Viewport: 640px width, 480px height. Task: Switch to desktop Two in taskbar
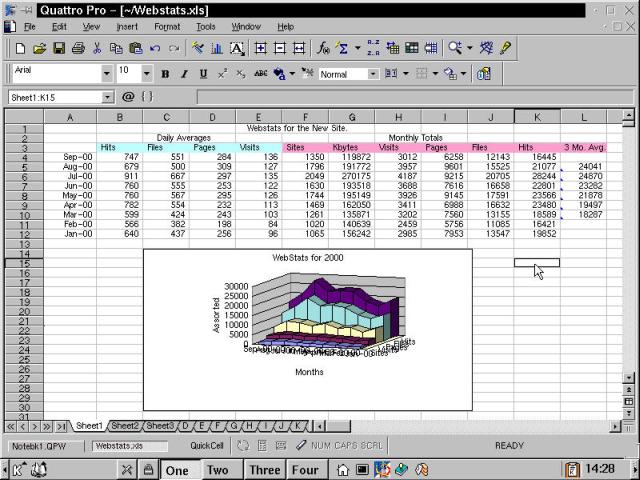[x=217, y=470]
